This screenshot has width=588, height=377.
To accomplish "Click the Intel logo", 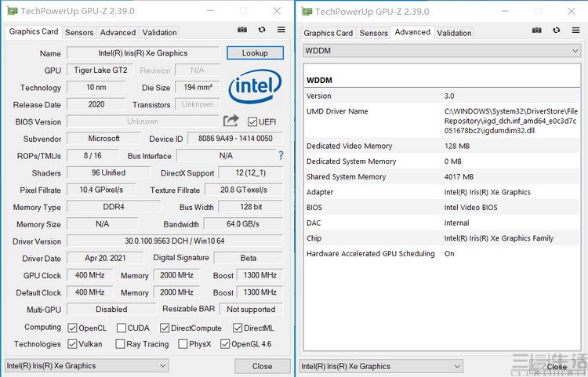I will pos(255,86).
